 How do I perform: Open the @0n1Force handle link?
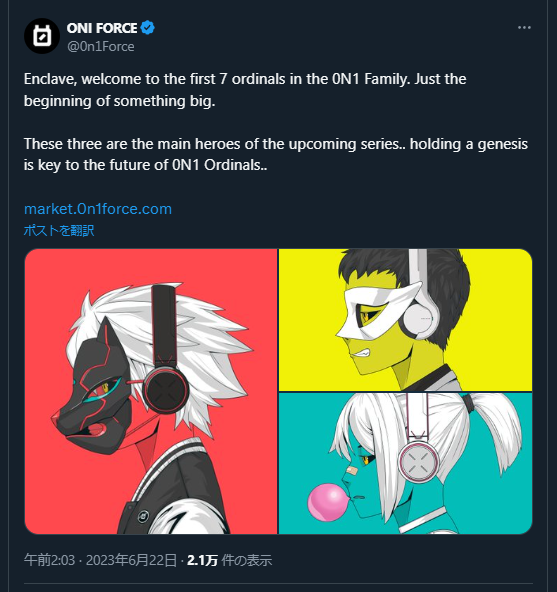click(100, 46)
